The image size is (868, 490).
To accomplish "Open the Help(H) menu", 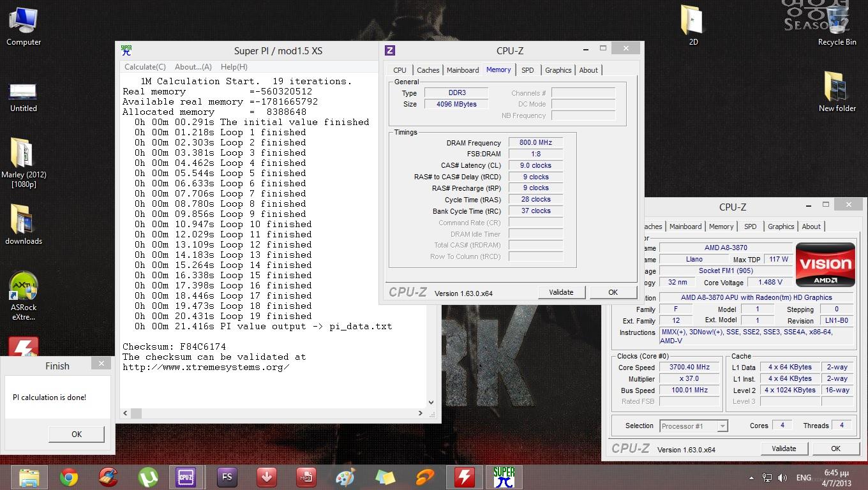I will coord(234,66).
